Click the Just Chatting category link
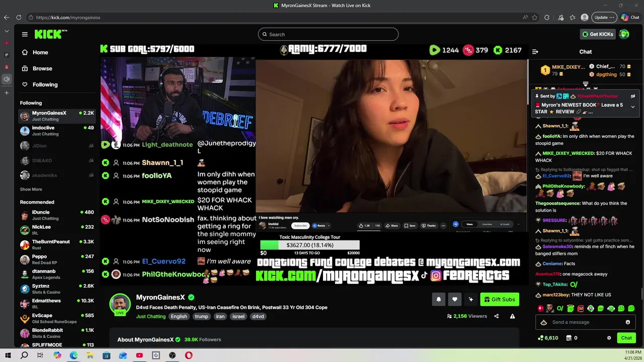Viewport: 644px width, 362px height. tap(150, 316)
